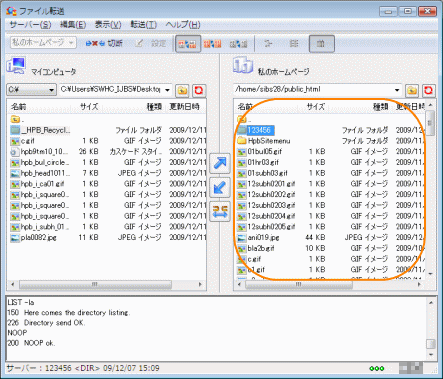This screenshot has height=379, width=443.
Task: Click local pane parent folder icon
Action: pos(182,90)
